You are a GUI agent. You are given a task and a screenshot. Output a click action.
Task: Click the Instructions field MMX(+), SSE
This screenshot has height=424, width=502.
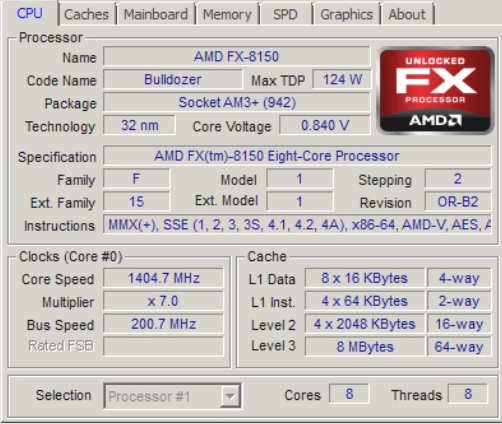pos(297,225)
